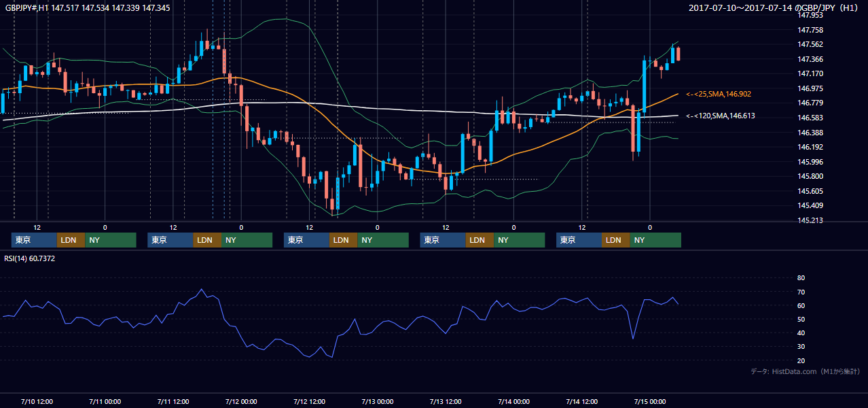This screenshot has height=408, width=868.
Task: Click the RSI 40 level label
Action: (x=801, y=333)
